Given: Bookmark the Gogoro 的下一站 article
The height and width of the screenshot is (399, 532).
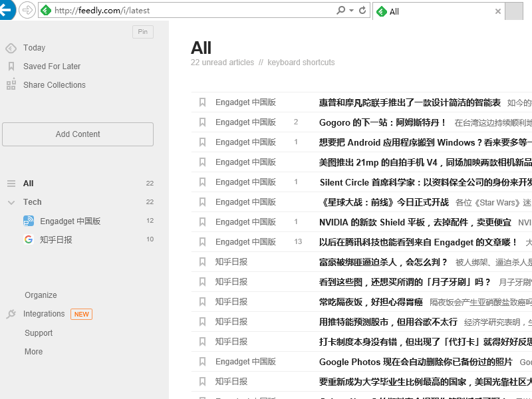Looking at the screenshot, I should click(202, 122).
